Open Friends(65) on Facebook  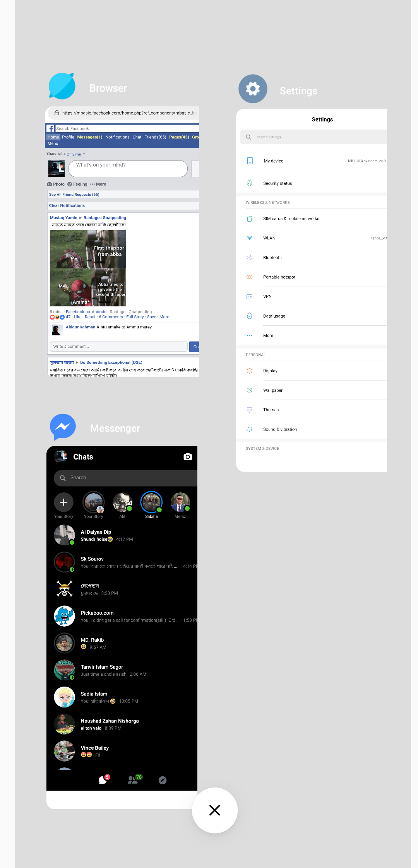coord(155,137)
